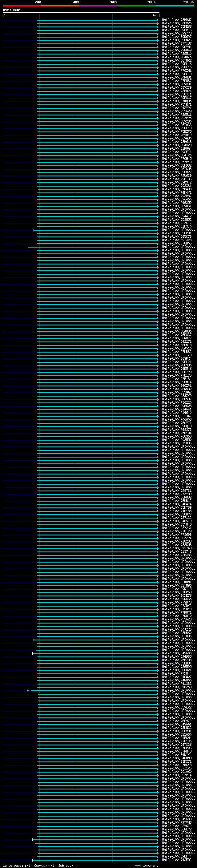Select the UniRef100_Q8VXC9 label
Screen dimensions: 197x868
[x=177, y=88]
